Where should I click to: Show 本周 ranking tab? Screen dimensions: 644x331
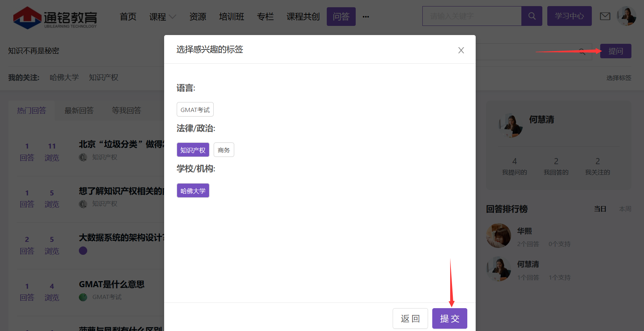[625, 209]
